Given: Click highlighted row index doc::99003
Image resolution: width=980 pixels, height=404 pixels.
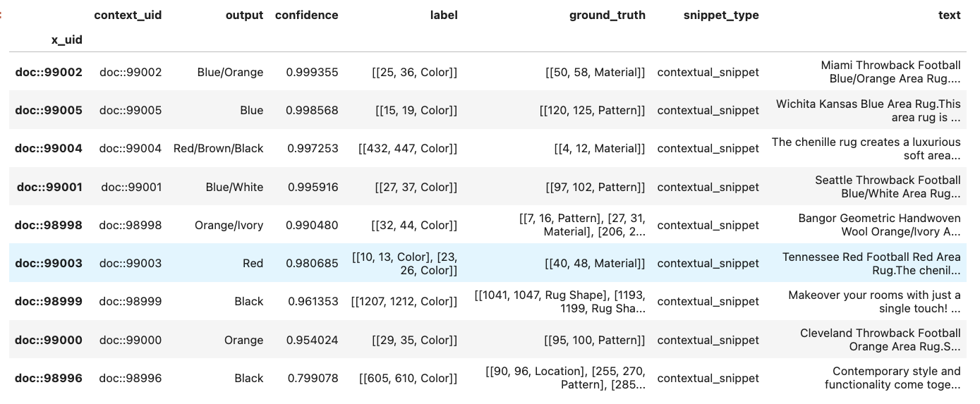Looking at the screenshot, I should (x=48, y=263).
